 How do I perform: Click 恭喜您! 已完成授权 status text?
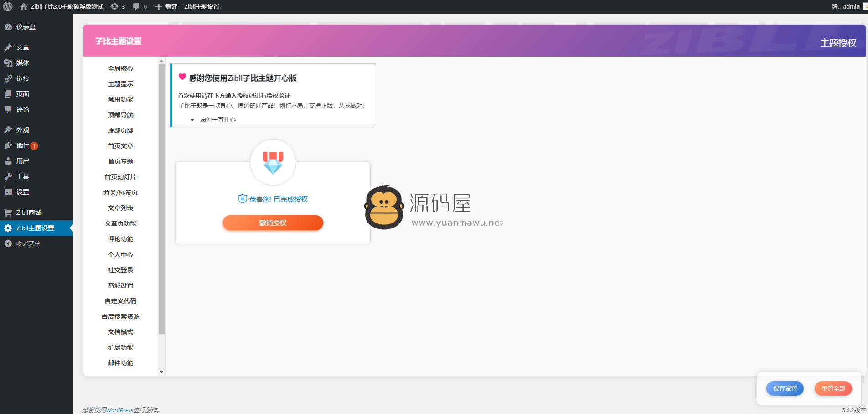pos(279,199)
